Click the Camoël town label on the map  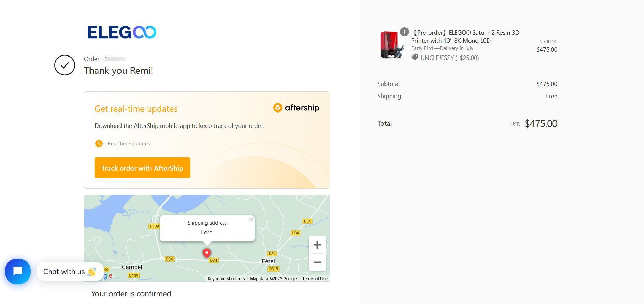pos(132,267)
